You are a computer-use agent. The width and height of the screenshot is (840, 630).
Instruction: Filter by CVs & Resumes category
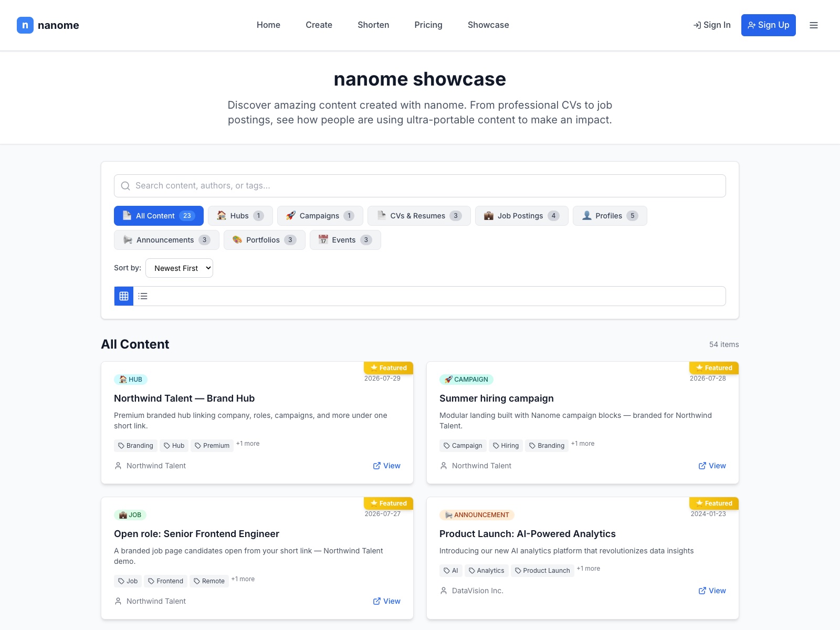(x=419, y=216)
